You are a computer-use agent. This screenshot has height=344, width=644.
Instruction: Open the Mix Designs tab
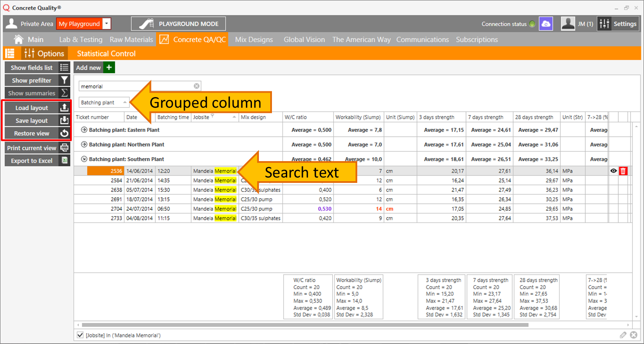coord(254,40)
